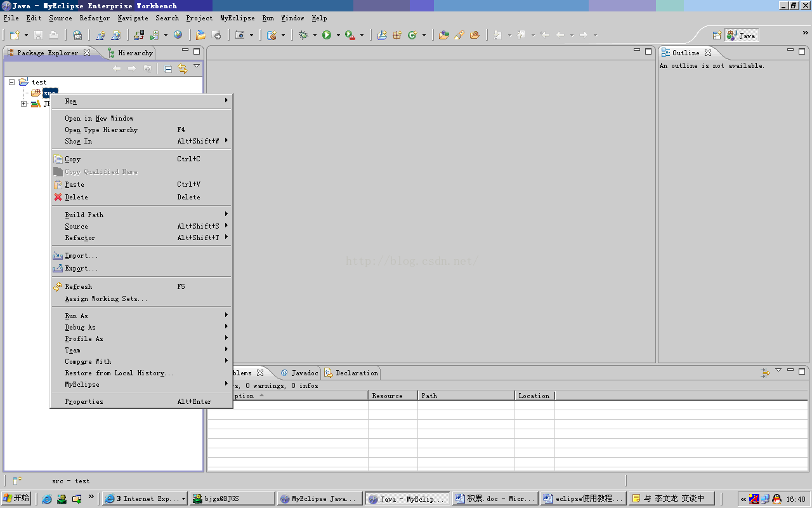Switch to the Javadoc tab

299,373
